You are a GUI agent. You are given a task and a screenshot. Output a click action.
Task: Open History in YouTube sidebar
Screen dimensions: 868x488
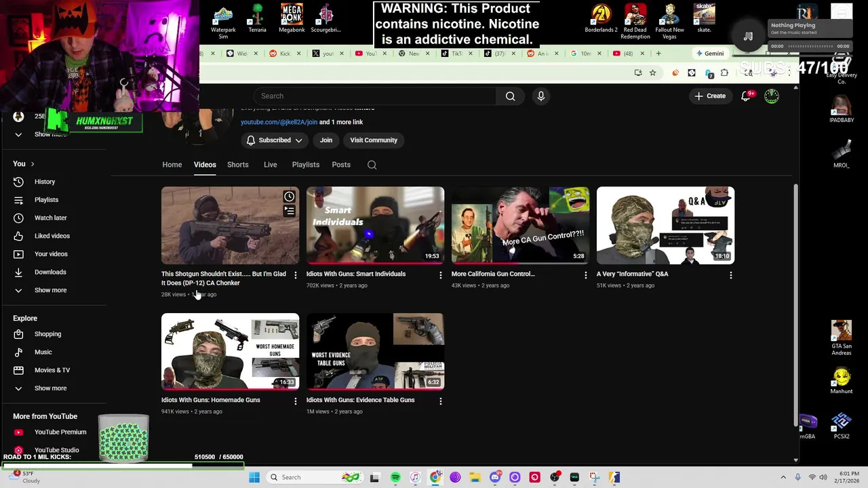tap(45, 182)
